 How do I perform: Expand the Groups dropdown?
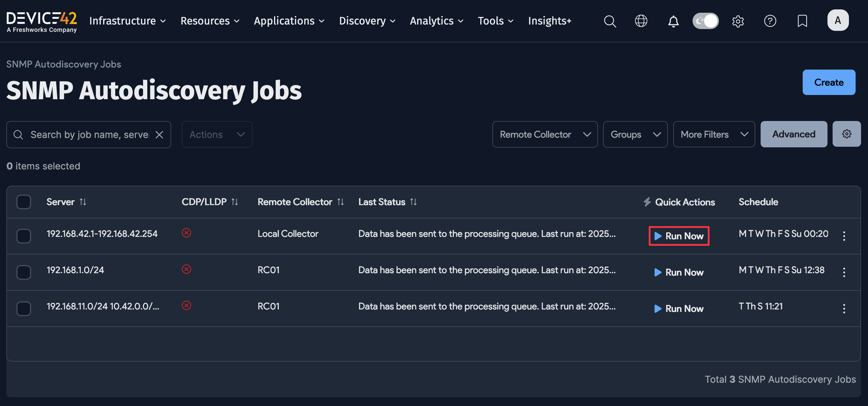[635, 134]
